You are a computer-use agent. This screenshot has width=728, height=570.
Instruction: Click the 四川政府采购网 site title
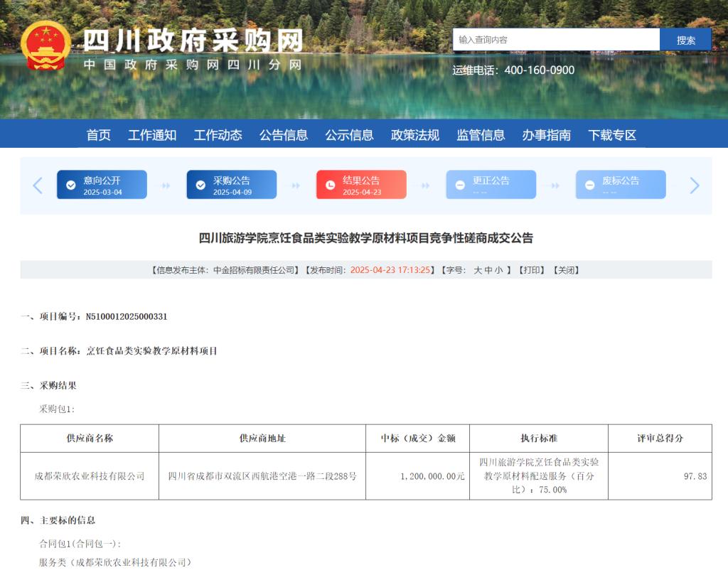pyautogui.click(x=193, y=41)
